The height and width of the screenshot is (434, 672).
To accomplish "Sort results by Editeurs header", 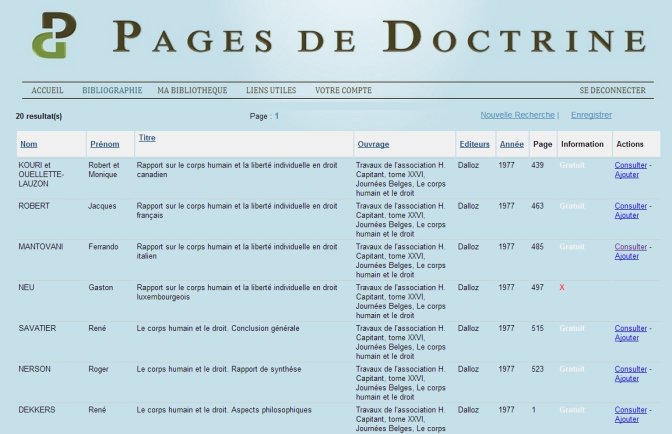I will 474,144.
